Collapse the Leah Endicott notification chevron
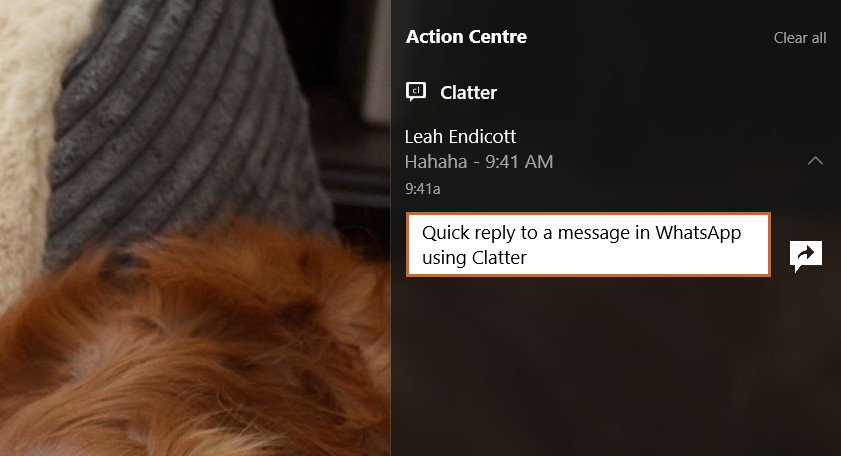841x456 pixels. point(815,160)
